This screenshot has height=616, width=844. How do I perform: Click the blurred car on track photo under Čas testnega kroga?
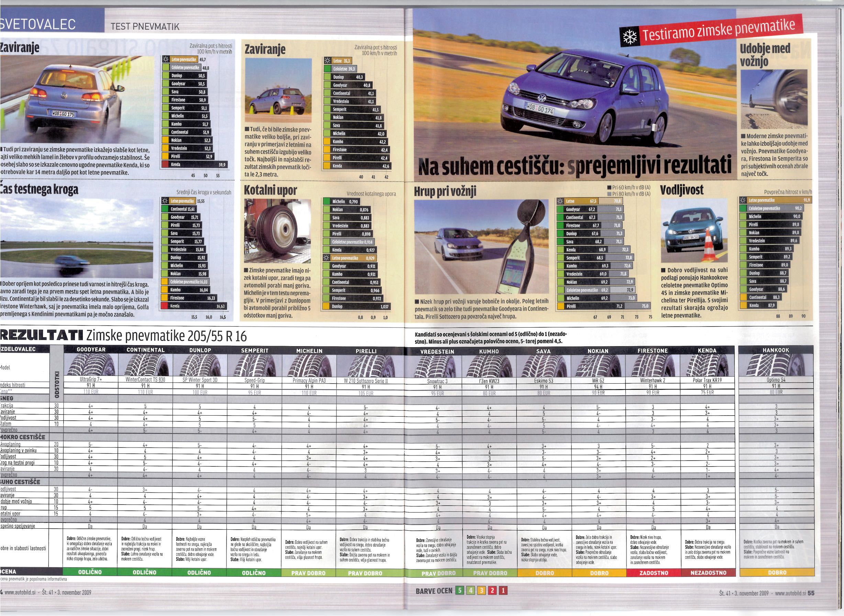pos(76,239)
